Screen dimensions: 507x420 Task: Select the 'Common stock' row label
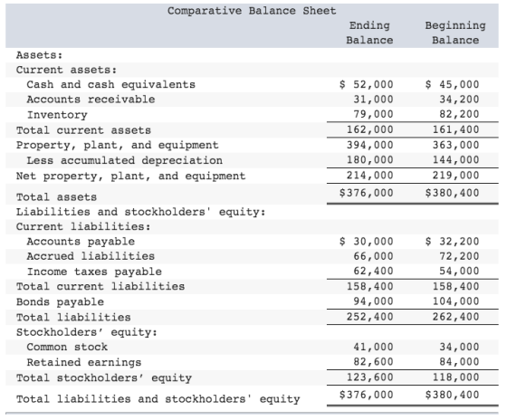click(67, 347)
